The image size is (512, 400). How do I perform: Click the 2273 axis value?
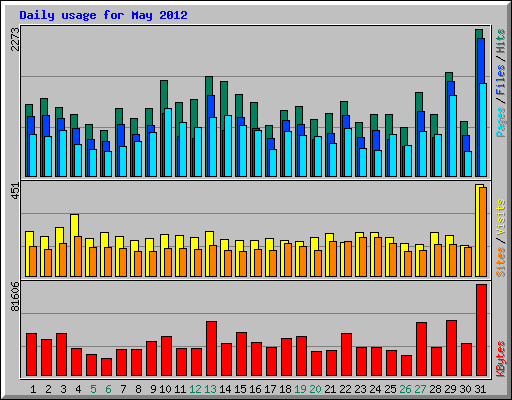point(15,39)
